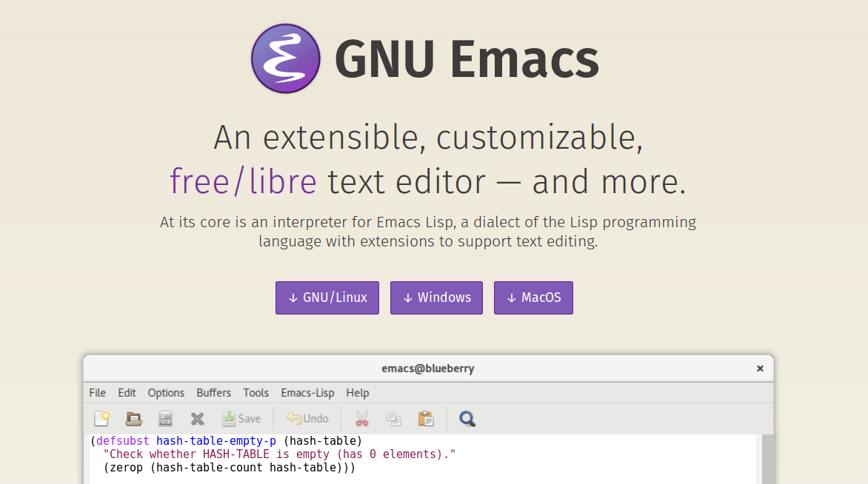Click the Save toolbar button
The image size is (868, 484).
[x=241, y=419]
